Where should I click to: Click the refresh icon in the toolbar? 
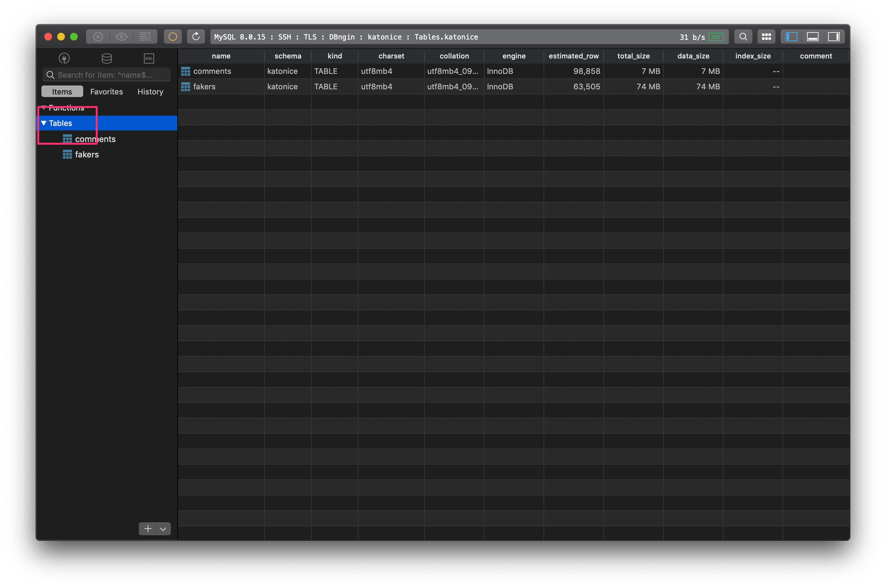(196, 36)
